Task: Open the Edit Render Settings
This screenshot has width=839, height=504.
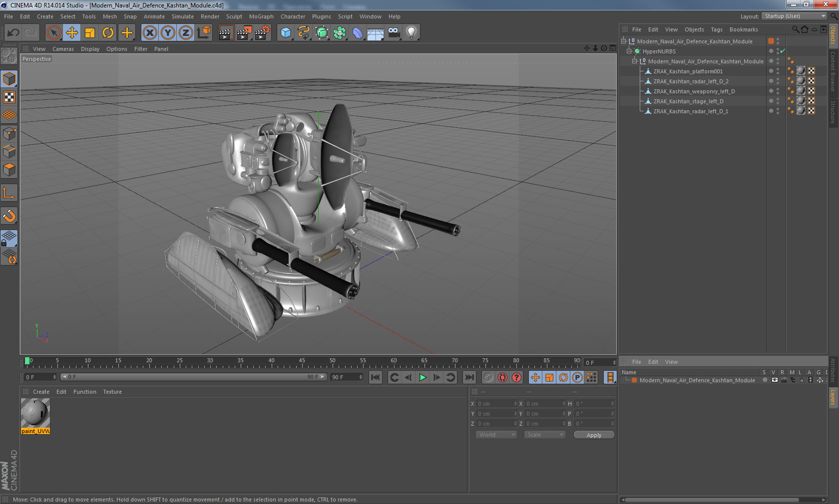Action: point(263,33)
